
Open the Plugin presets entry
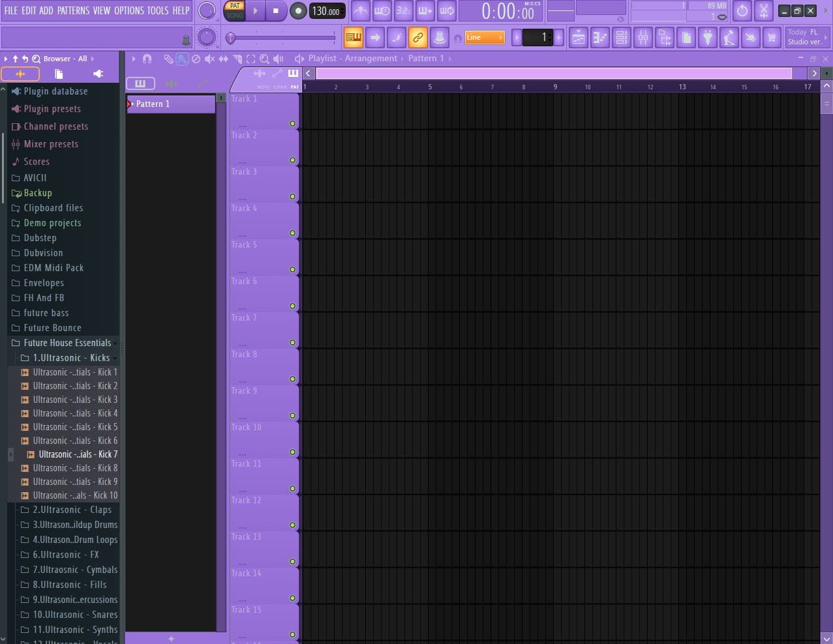tap(52, 109)
